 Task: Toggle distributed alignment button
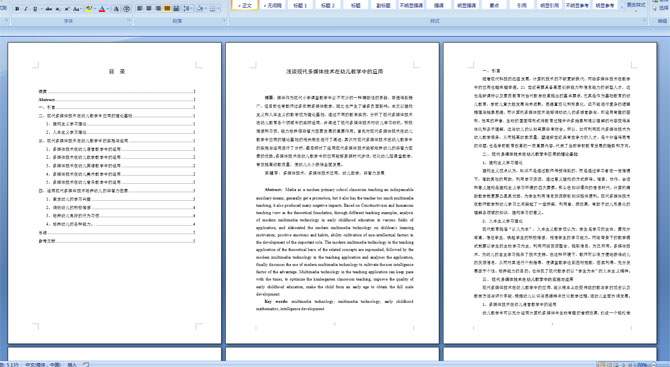pos(176,9)
